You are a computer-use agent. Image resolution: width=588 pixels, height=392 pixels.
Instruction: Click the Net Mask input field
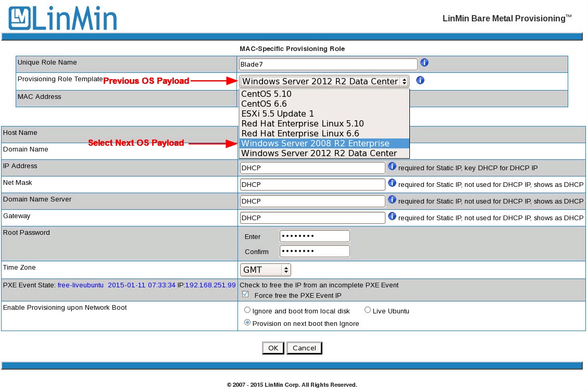(312, 184)
